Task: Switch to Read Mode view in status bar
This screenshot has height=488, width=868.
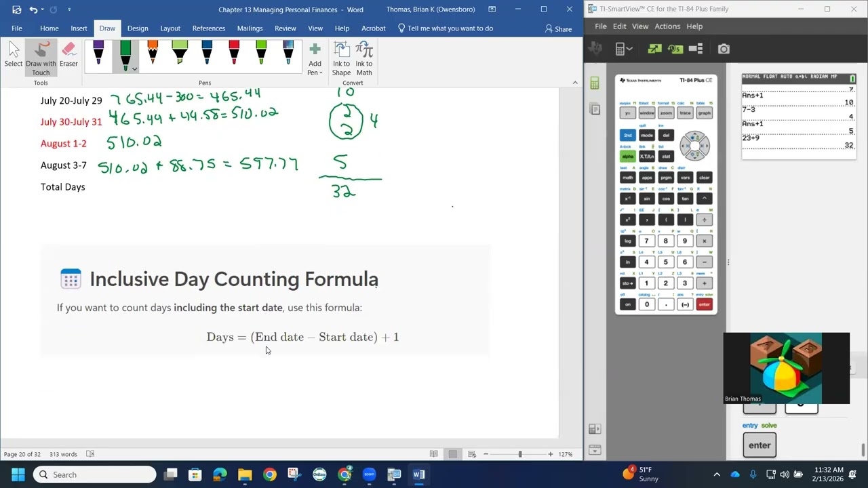Action: (x=433, y=454)
